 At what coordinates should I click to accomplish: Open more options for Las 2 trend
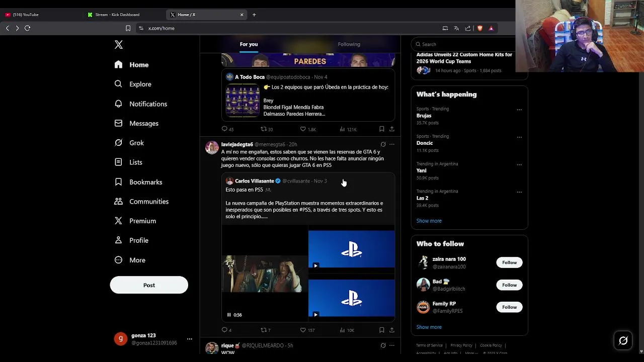[x=519, y=192]
